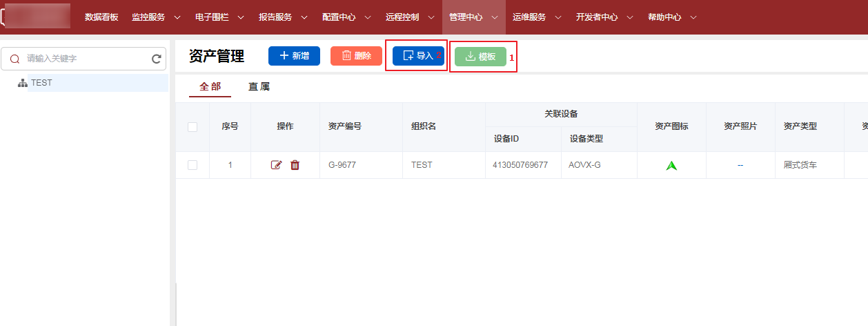Click the red trash icon in row 1
868x326 pixels.
(295, 165)
